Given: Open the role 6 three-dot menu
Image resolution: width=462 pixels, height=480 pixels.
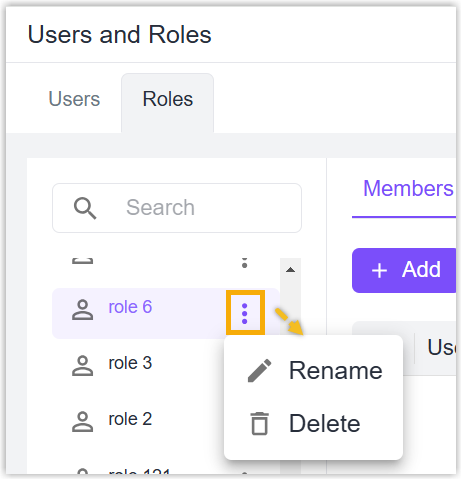Looking at the screenshot, I should (245, 313).
